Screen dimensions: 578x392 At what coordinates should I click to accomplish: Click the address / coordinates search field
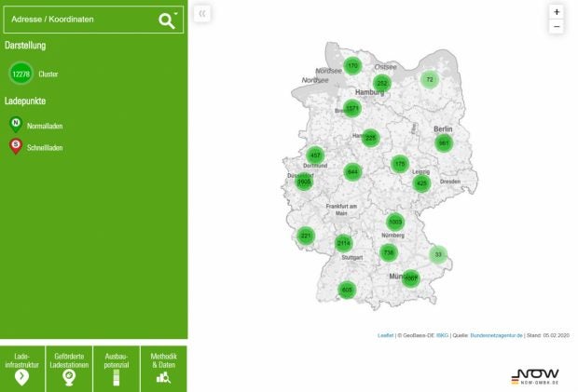(79, 19)
